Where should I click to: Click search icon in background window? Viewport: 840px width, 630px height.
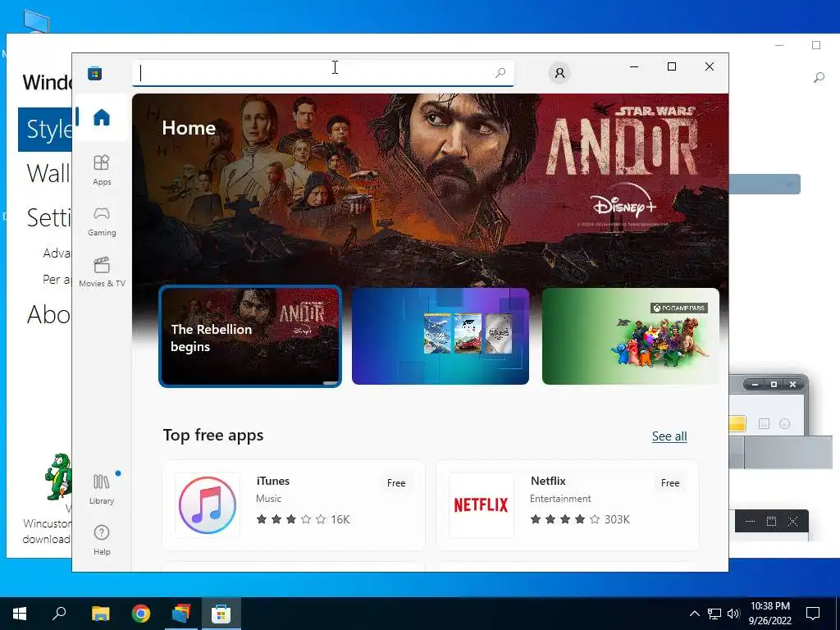[819, 78]
